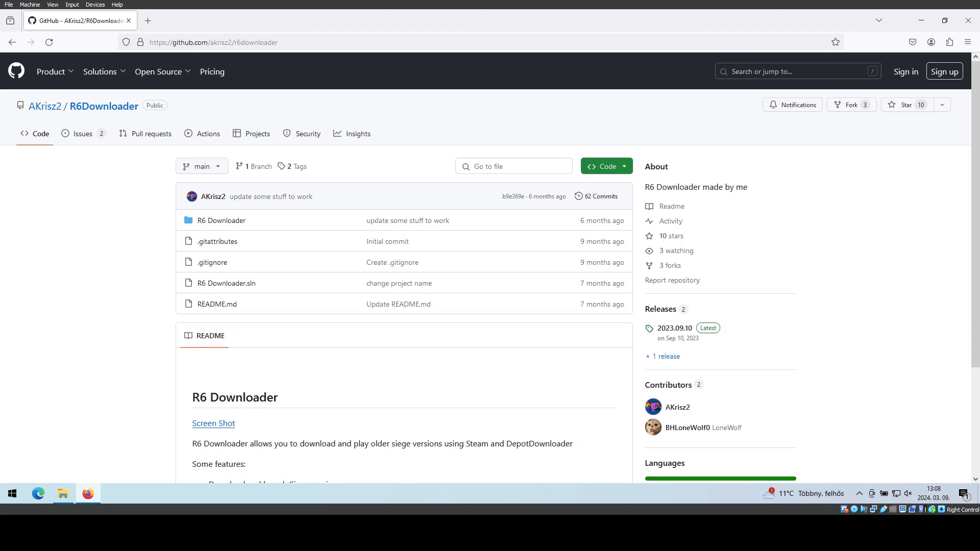Click the site padlock security icon
The width and height of the screenshot is (980, 551).
(x=140, y=42)
